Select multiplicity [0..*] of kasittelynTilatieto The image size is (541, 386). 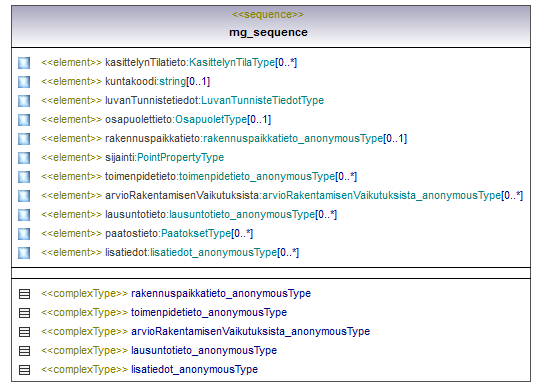pyautogui.click(x=286, y=62)
